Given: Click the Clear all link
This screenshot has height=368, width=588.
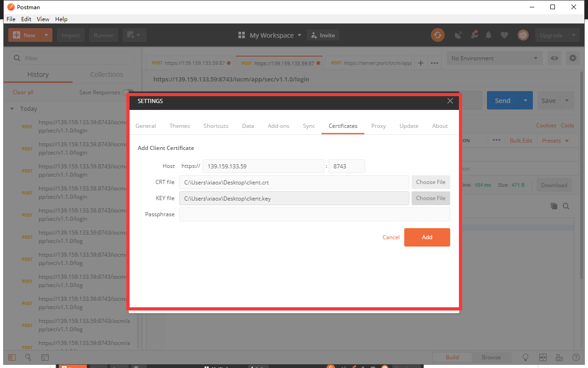Looking at the screenshot, I should (x=23, y=92).
